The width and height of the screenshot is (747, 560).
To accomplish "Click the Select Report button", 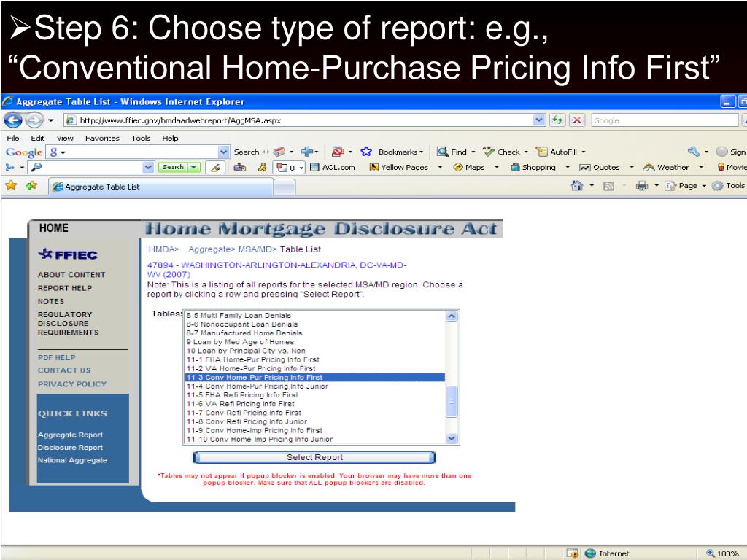I will pyautogui.click(x=314, y=457).
